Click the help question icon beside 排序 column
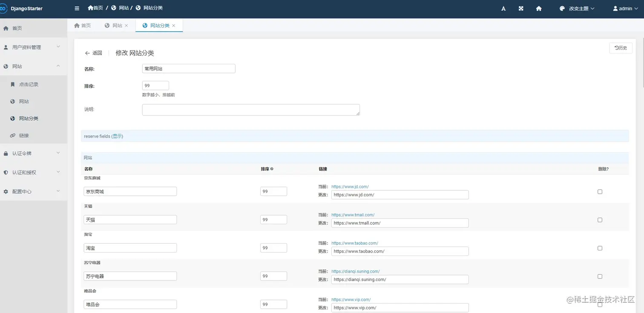The image size is (644, 313). pos(272,169)
